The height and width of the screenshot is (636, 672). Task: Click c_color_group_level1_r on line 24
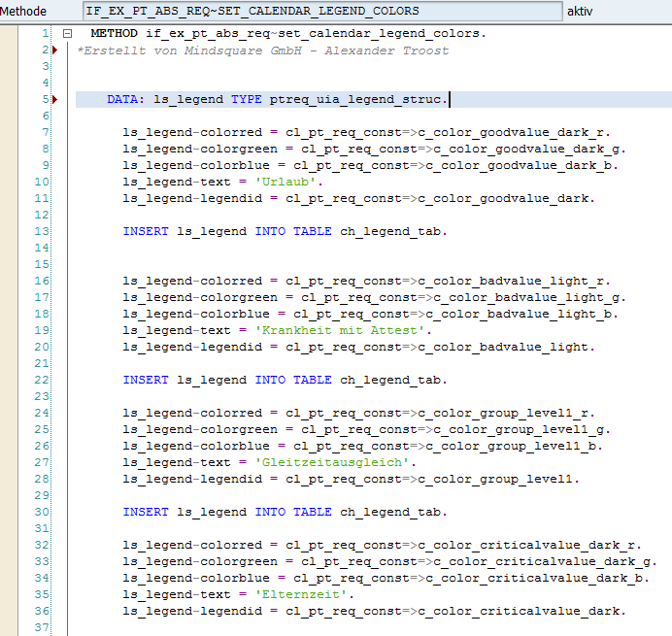coord(503,413)
